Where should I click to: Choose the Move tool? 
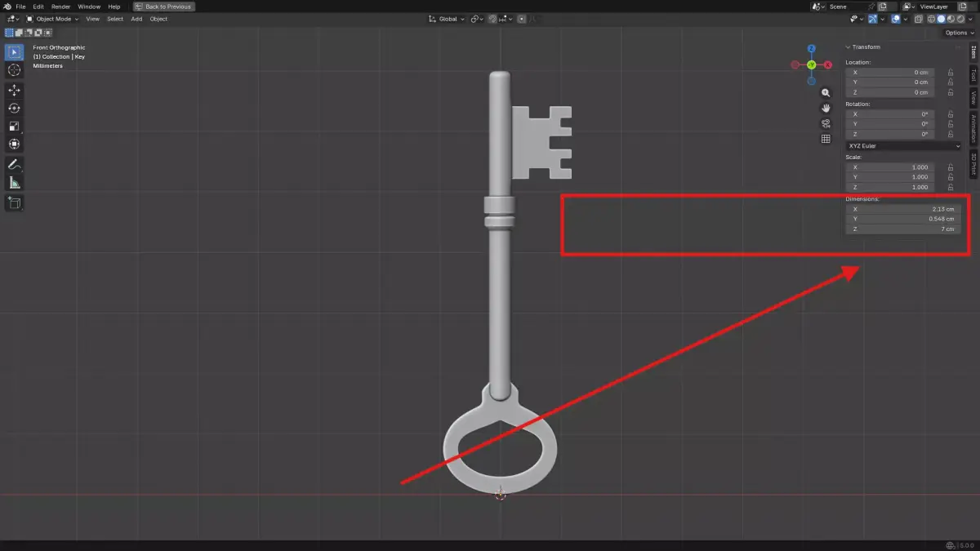pos(14,90)
